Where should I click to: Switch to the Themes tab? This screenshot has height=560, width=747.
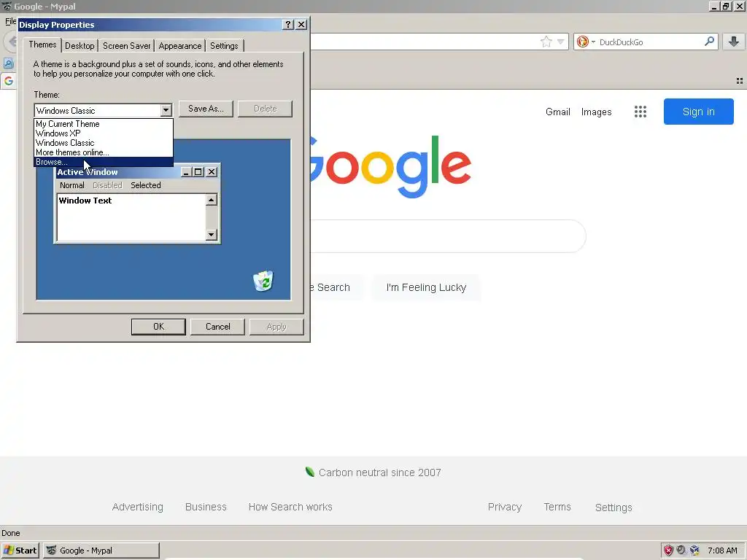click(42, 44)
